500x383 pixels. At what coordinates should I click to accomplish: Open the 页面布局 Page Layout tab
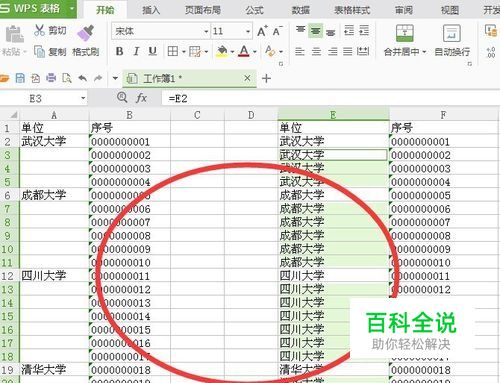203,10
